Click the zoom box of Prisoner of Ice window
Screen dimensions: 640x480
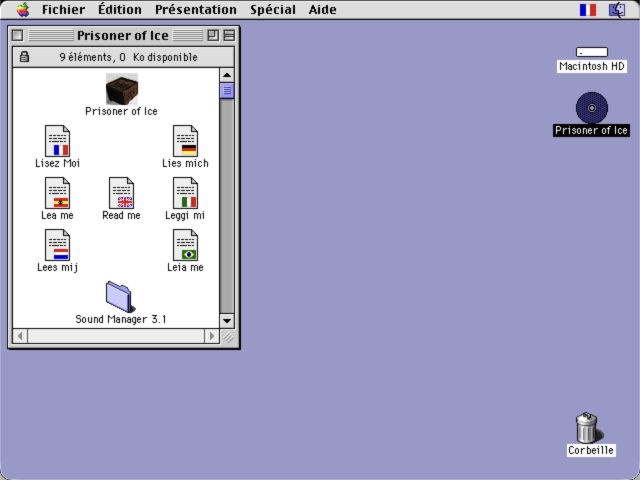[213, 36]
